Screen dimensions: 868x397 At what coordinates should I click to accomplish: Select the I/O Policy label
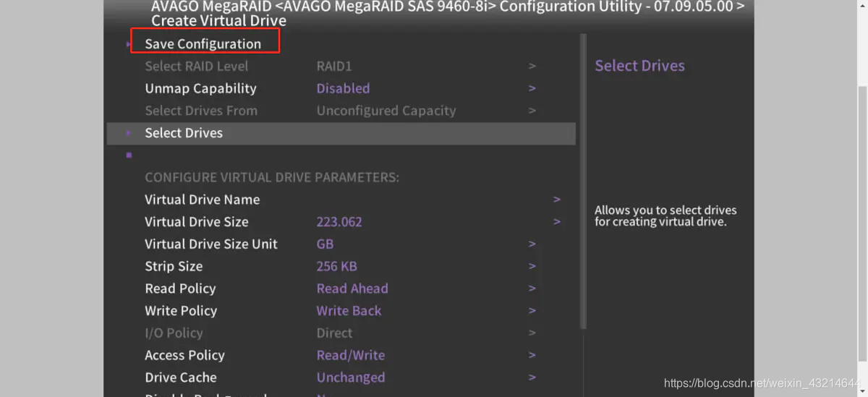(174, 333)
